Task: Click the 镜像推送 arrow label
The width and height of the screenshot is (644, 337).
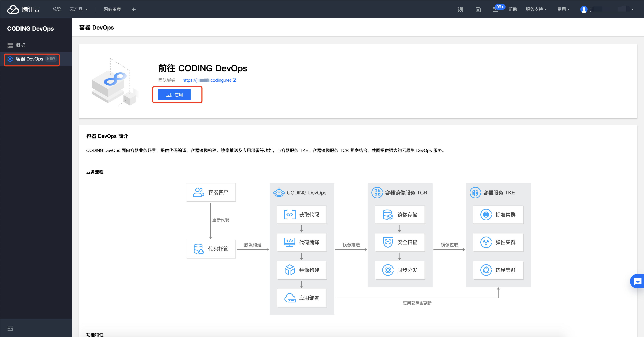Action: (351, 245)
